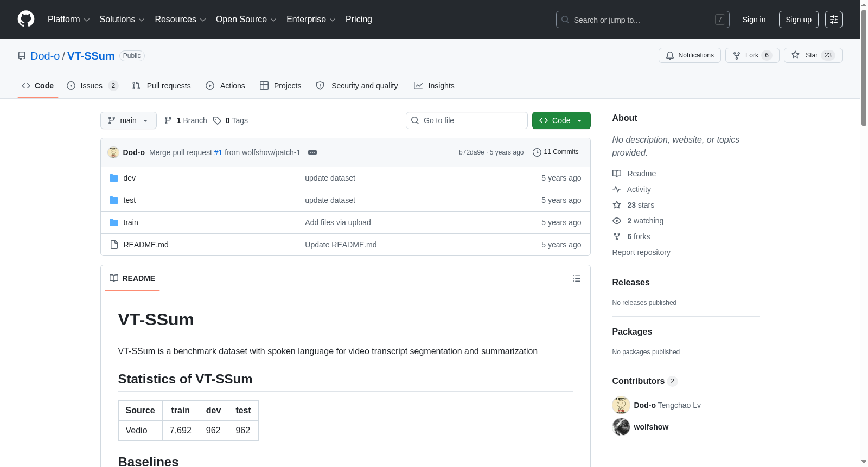Click Report repository link
The image size is (868, 467).
[x=641, y=252]
